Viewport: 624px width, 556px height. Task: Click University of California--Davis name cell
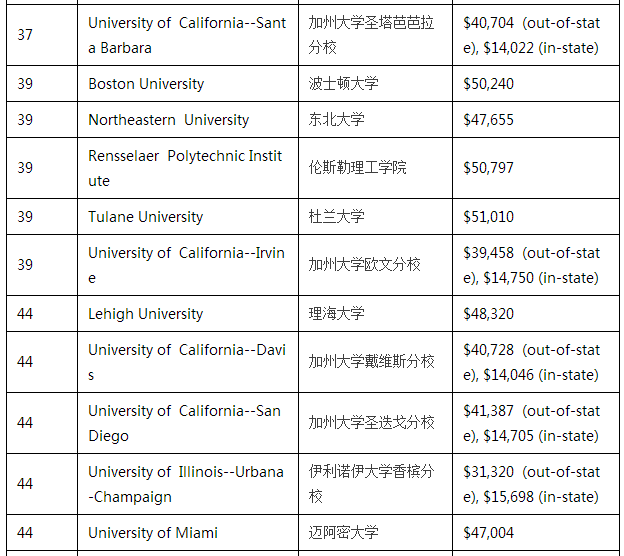pyautogui.click(x=186, y=362)
